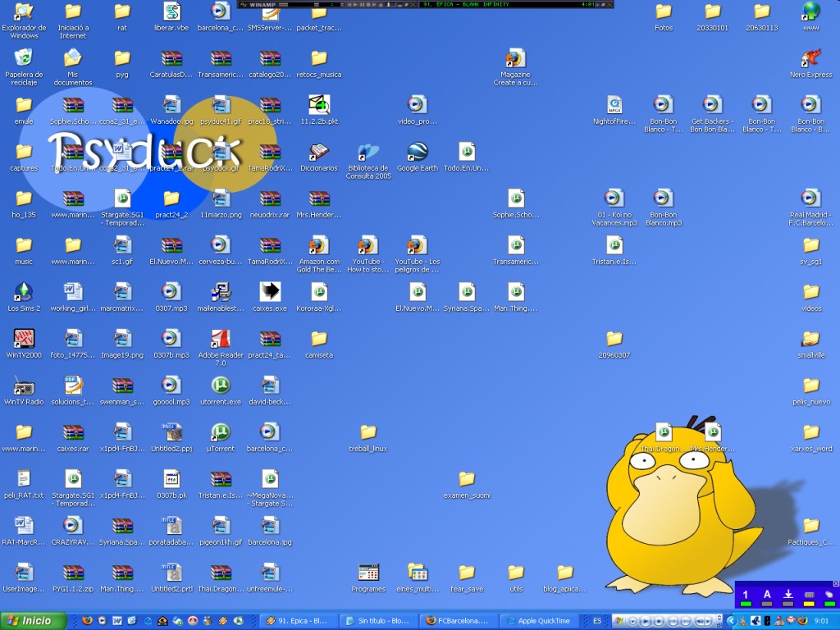Open the peli_RAT.txt text file

(x=24, y=484)
